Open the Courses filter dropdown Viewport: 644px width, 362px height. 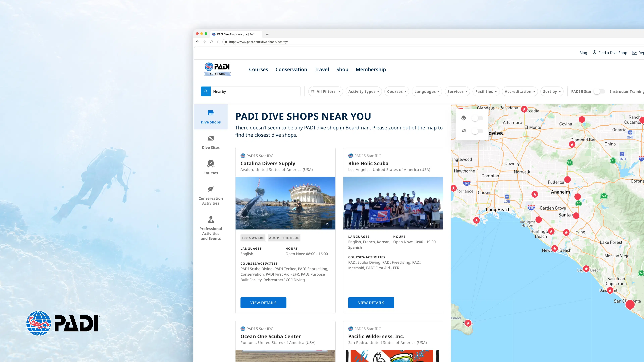click(397, 92)
